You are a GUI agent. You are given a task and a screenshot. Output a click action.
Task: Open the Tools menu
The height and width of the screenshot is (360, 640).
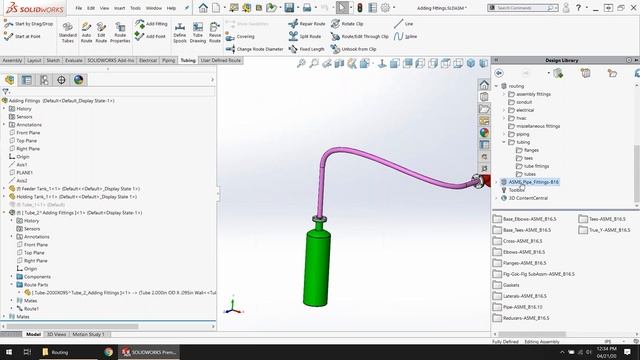tap(136, 8)
